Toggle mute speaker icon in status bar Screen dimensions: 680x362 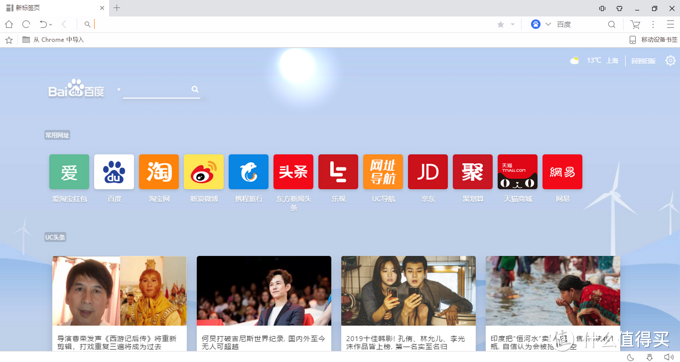[668, 357]
